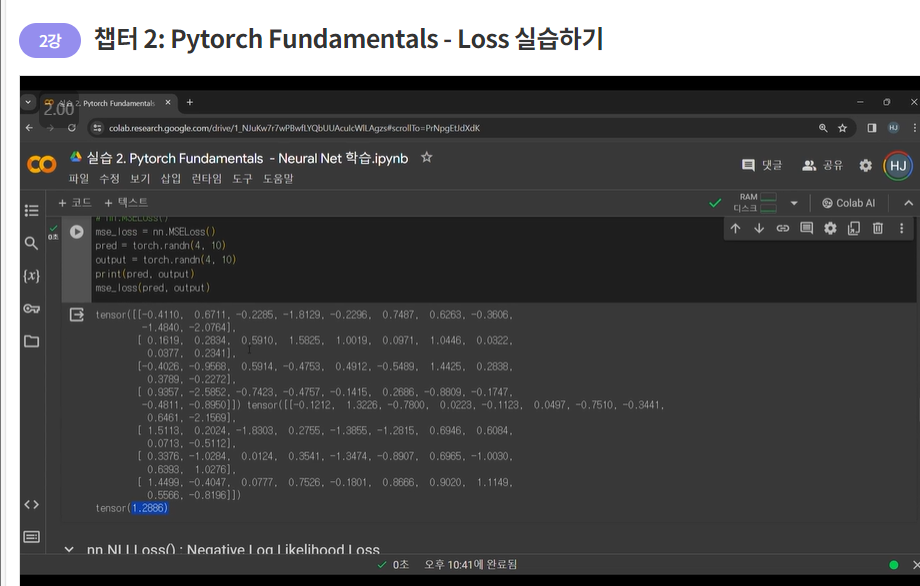Viewport: 920px width, 586px height.
Task: Move cell up with arrow icon
Action: click(x=735, y=228)
